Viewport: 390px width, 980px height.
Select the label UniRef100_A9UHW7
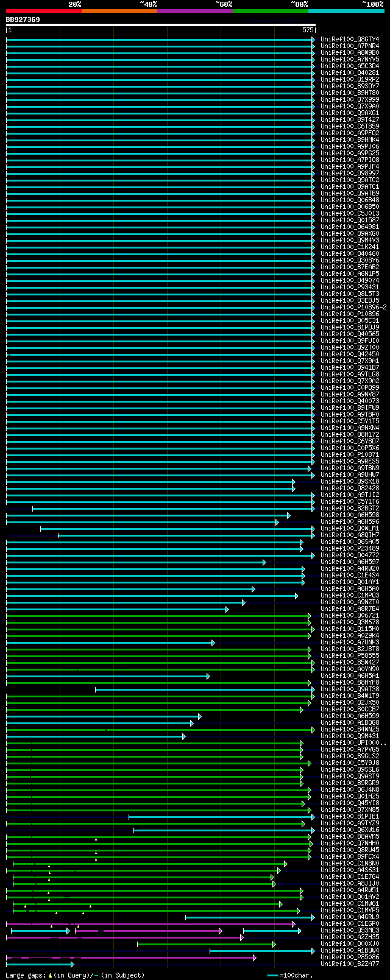pos(350,475)
